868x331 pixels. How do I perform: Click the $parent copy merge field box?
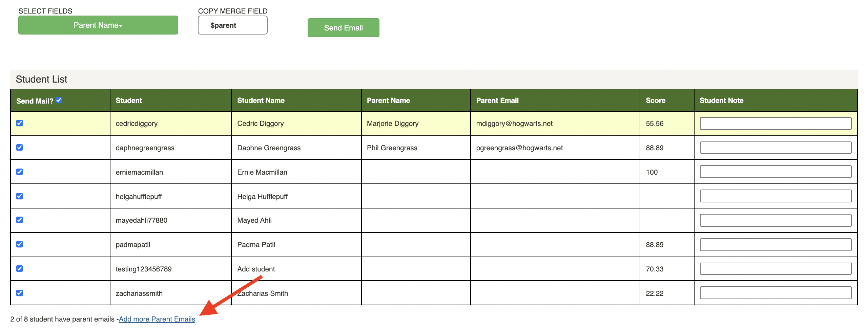(232, 25)
